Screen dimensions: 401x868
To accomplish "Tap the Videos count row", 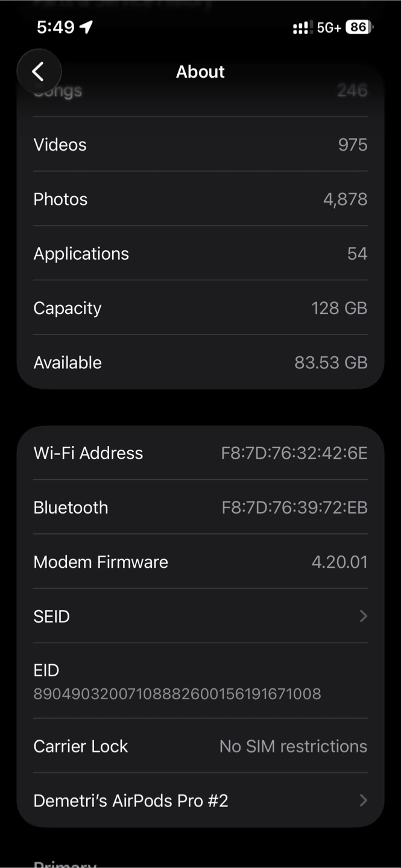I will point(200,145).
